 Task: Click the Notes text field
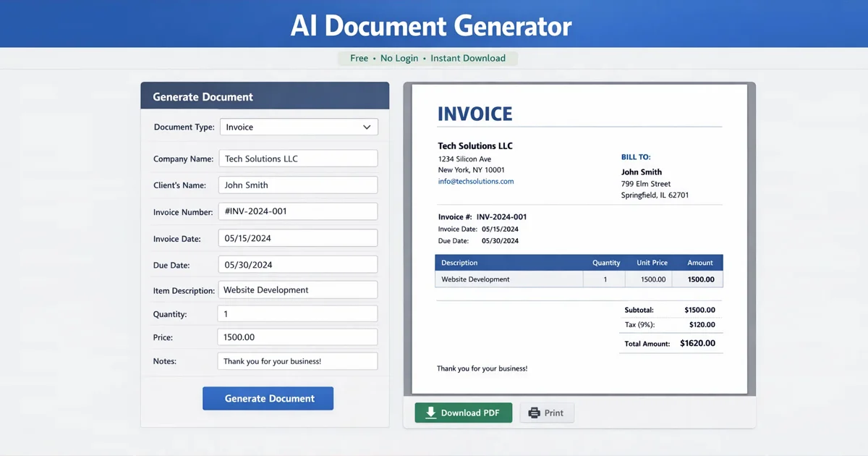(x=297, y=360)
